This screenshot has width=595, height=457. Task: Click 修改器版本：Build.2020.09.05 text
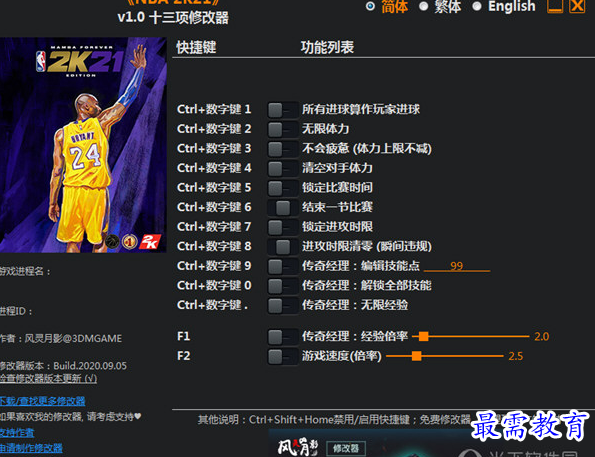63,366
